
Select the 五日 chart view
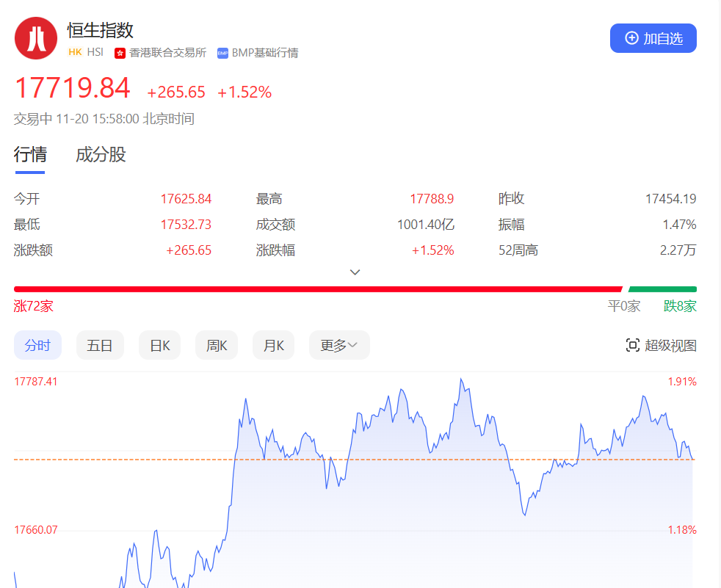[100, 345]
